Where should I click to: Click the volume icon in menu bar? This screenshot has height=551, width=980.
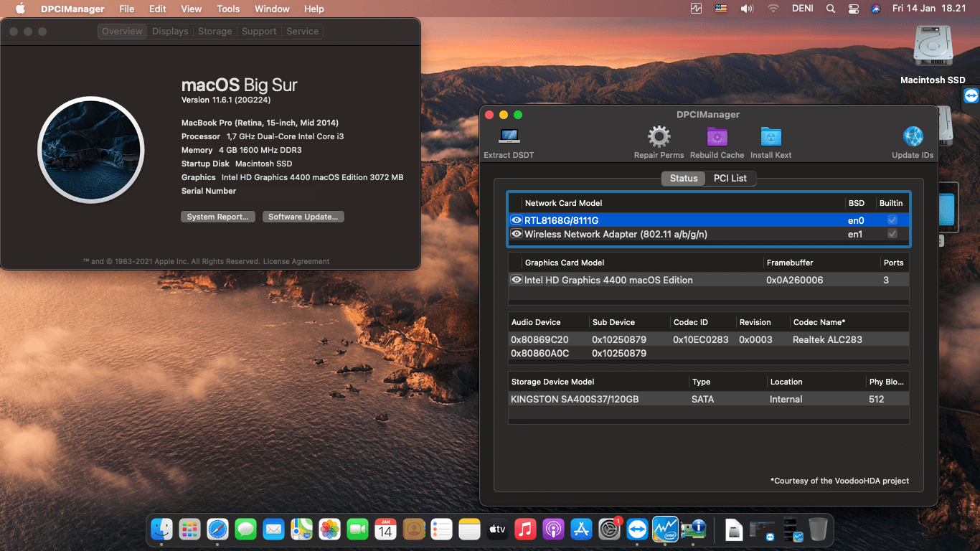pos(747,9)
